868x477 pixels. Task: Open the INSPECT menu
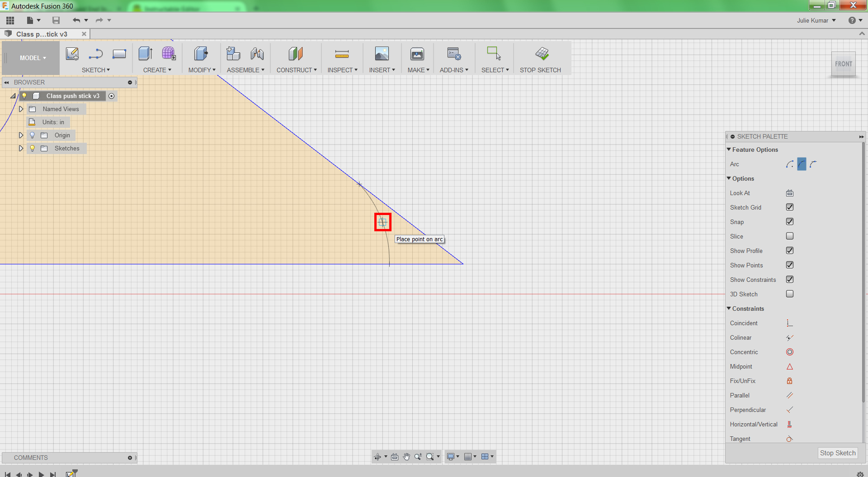tap(343, 70)
